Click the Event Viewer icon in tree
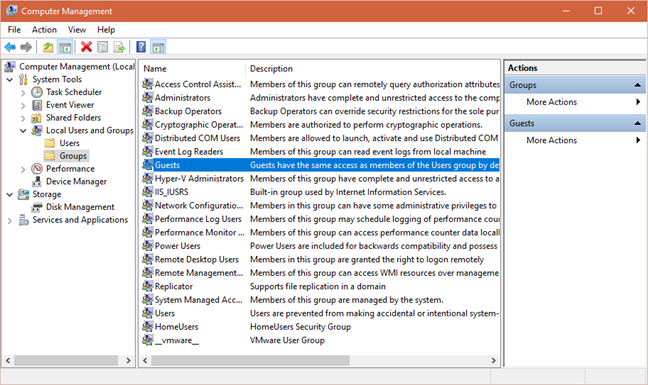The image size is (648, 385). point(37,105)
